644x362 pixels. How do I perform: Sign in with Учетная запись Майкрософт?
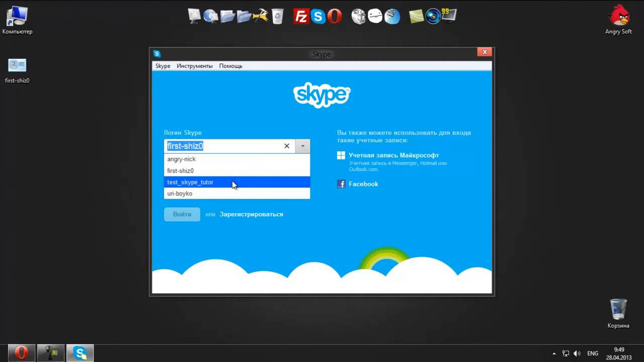coord(394,155)
